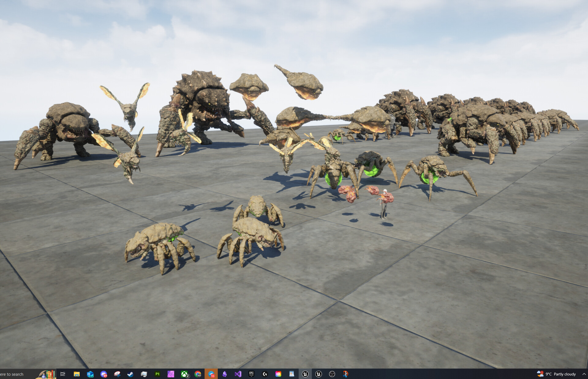
Task: Open File Explorer
Action: tap(76, 374)
